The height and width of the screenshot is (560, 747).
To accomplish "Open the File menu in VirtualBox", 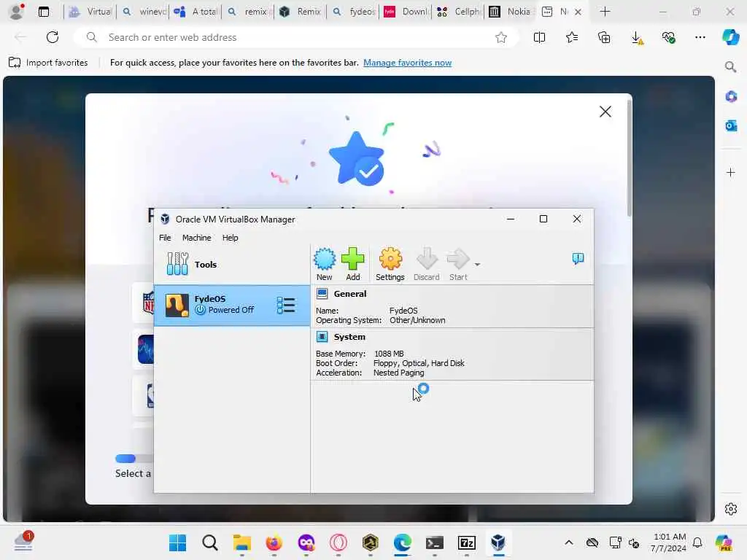I will click(x=165, y=238).
